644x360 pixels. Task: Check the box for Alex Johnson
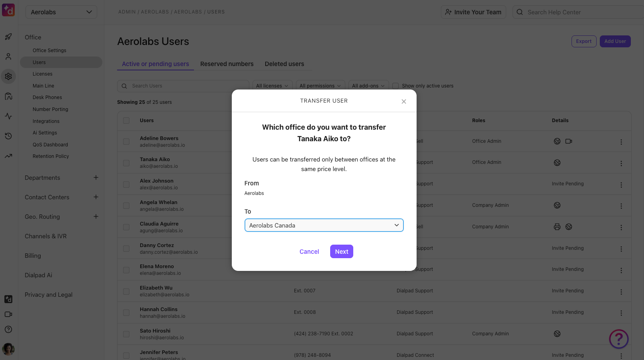point(126,185)
